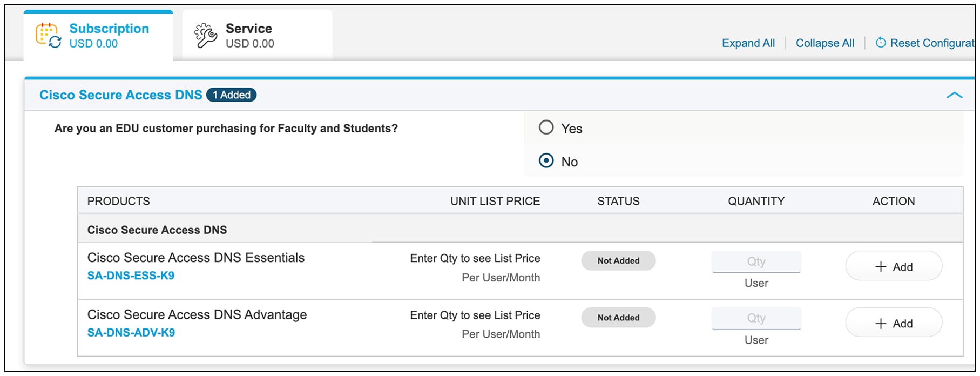Open SA-DNS-ESS-K9 product link
Image resolution: width=980 pixels, height=376 pixels.
[x=131, y=276]
